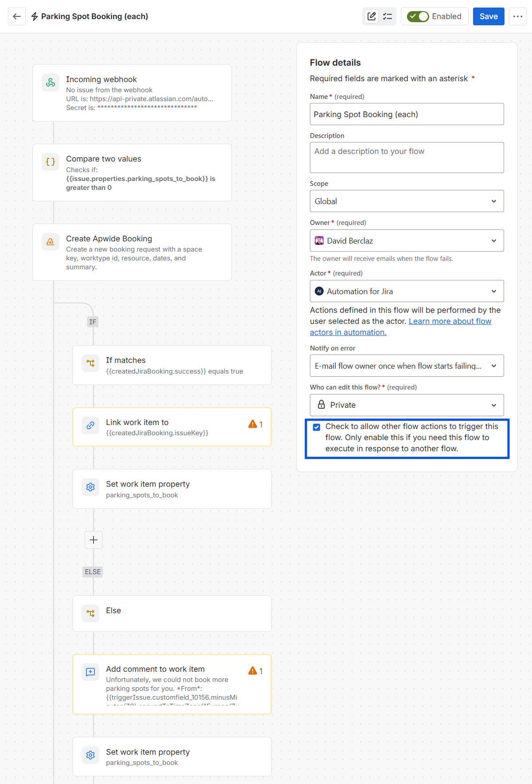Screen dimensions: 532x784
Task: Add a component with the plus button
Action: [94, 540]
